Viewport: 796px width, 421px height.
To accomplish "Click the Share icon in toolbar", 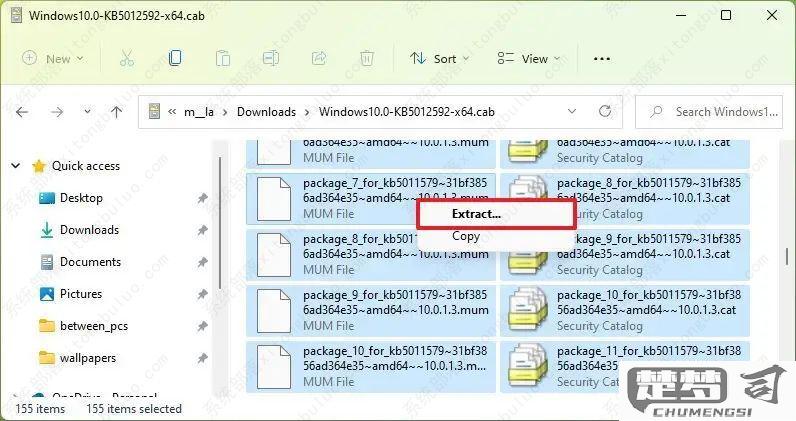I will point(319,58).
